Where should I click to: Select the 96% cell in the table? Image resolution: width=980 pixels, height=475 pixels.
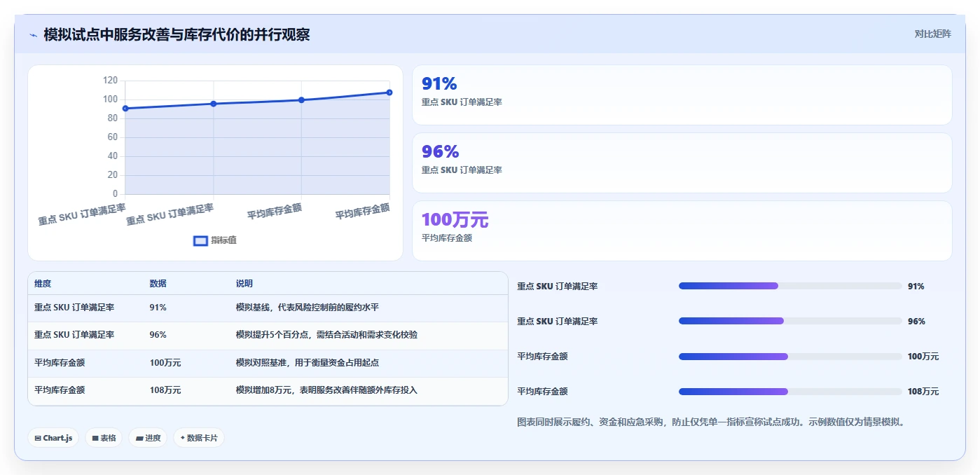(x=158, y=335)
